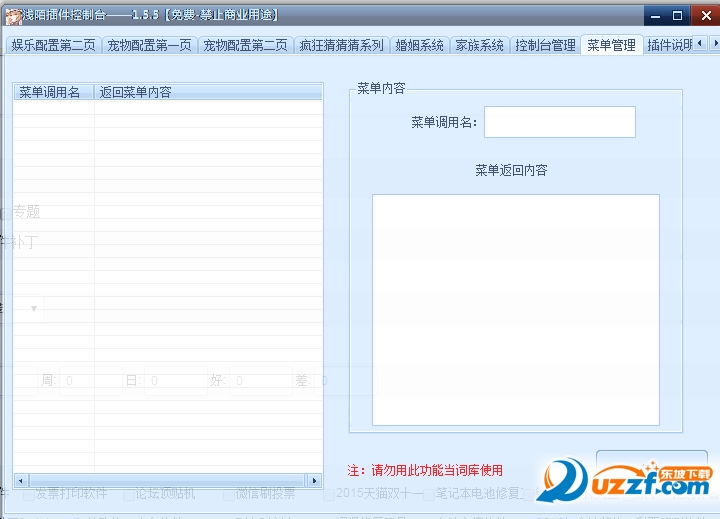This screenshot has width=720, height=519.
Task: Go to 婚姻系统 tab
Action: click(419, 45)
